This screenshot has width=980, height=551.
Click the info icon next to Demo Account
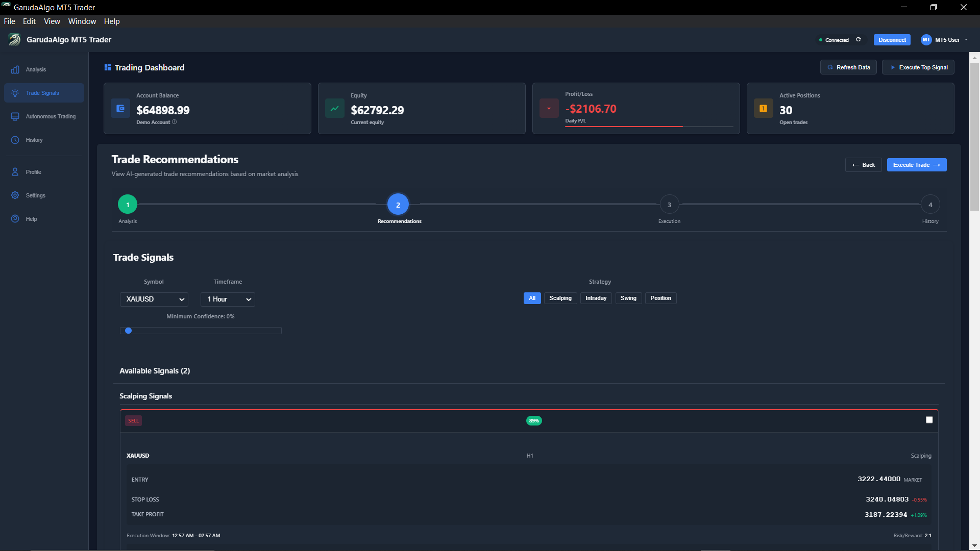(175, 122)
